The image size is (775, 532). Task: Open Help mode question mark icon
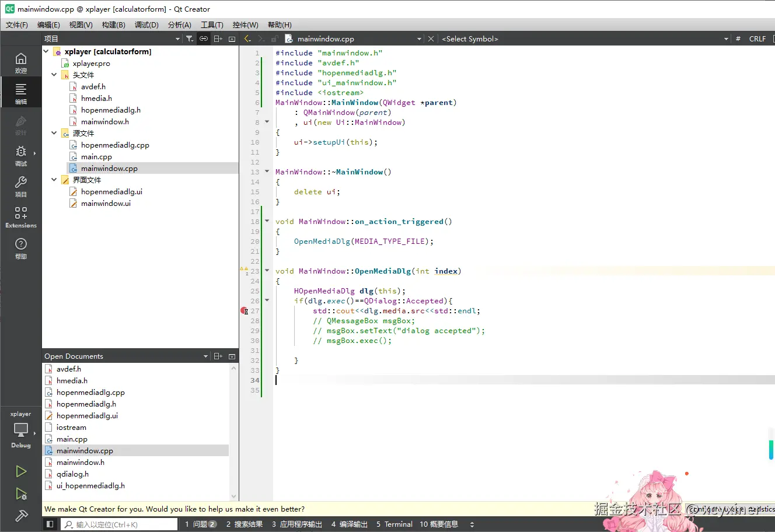click(x=21, y=248)
